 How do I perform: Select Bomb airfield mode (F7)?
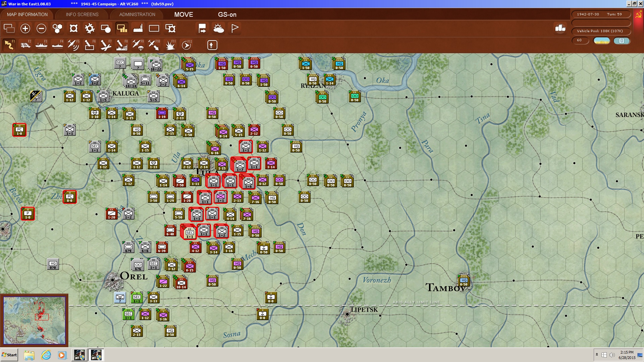tap(106, 45)
